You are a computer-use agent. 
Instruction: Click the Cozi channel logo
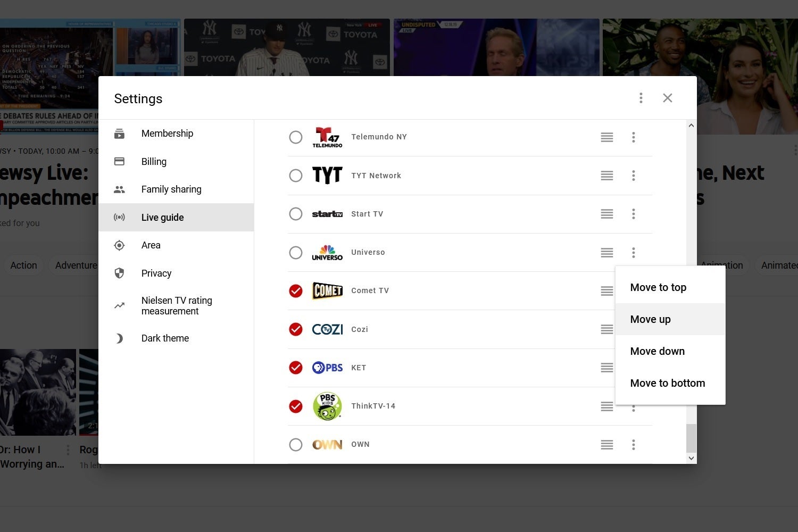[x=327, y=329]
